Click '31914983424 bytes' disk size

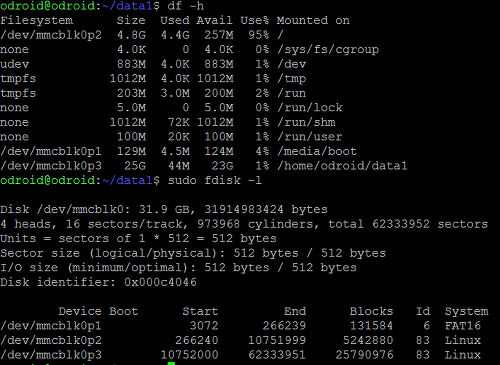click(266, 209)
